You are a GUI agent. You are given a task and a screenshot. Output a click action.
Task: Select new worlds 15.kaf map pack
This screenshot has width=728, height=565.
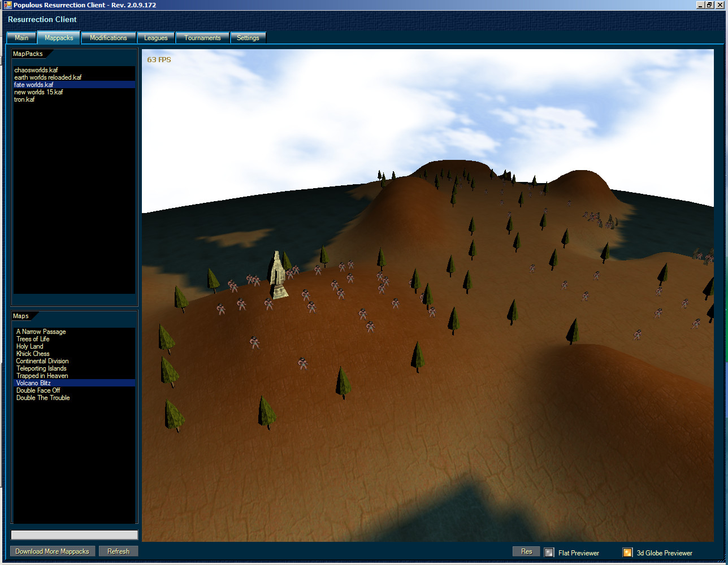(74, 92)
